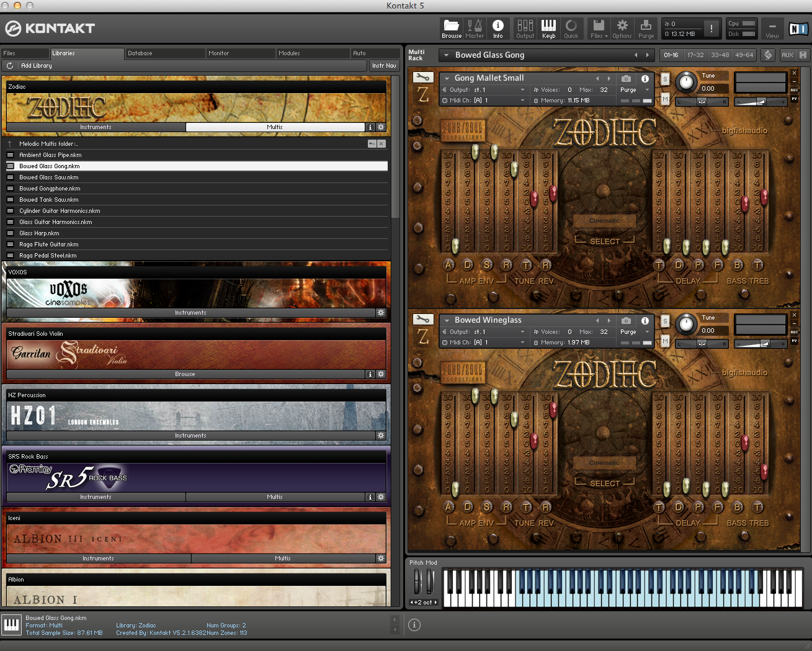The image size is (812, 651).
Task: Click Add Library button
Action: coord(37,66)
